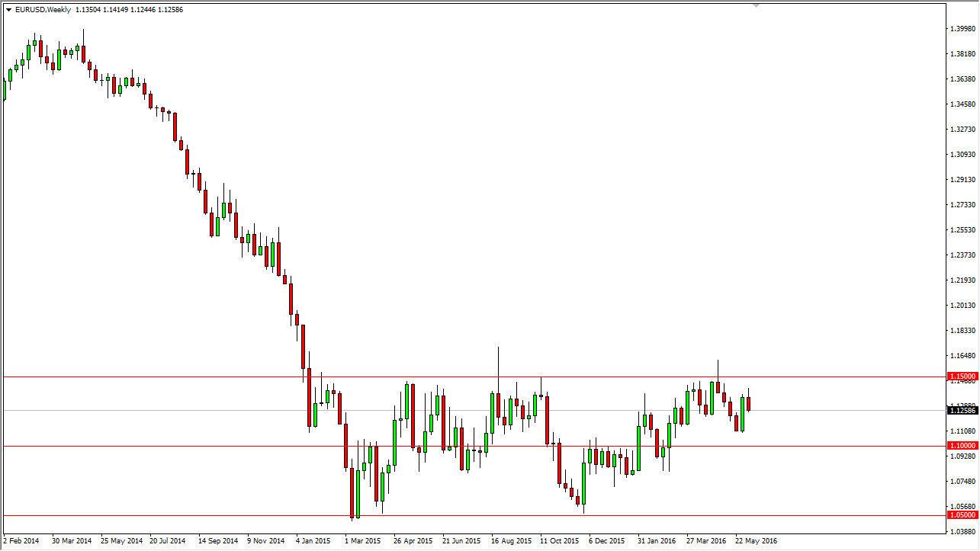Click the 1.20130 price scale label
Image resolution: width=980 pixels, height=551 pixels.
click(x=963, y=306)
